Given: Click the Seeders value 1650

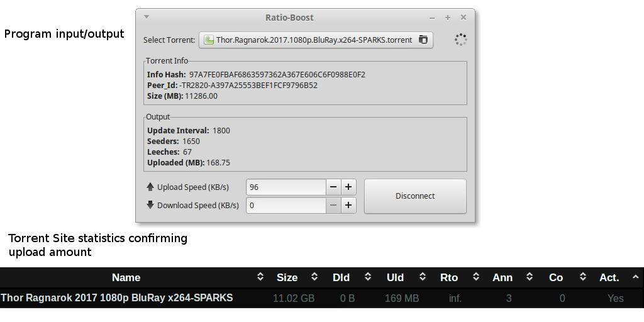Looking at the screenshot, I should pos(191,142).
